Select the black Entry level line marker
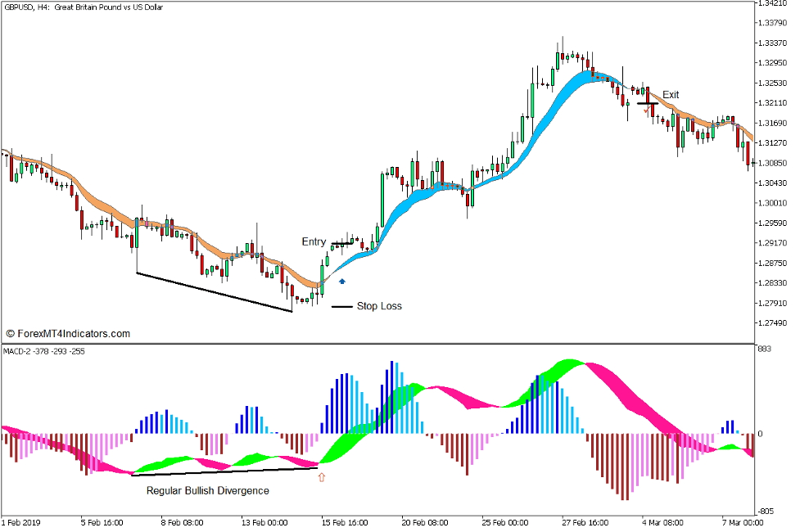This screenshot has height=532, width=800. (343, 243)
